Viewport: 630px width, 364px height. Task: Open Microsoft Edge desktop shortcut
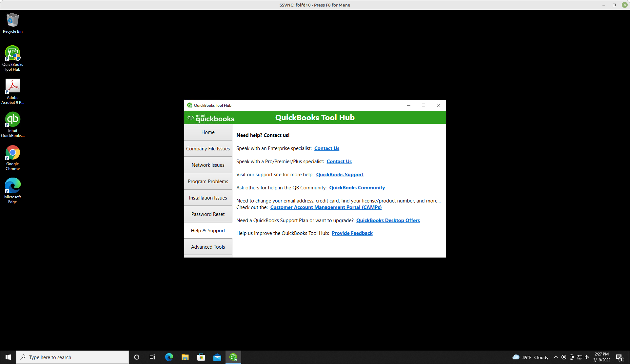[12, 190]
